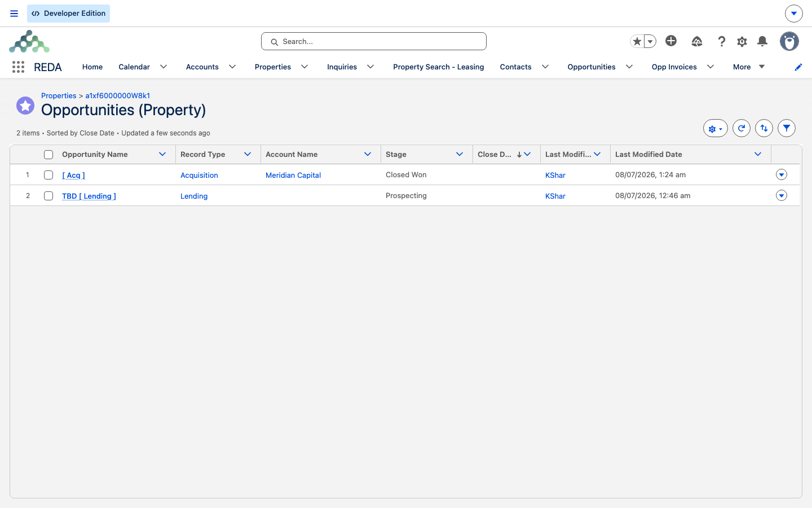Open the Setup gear icon

click(742, 41)
